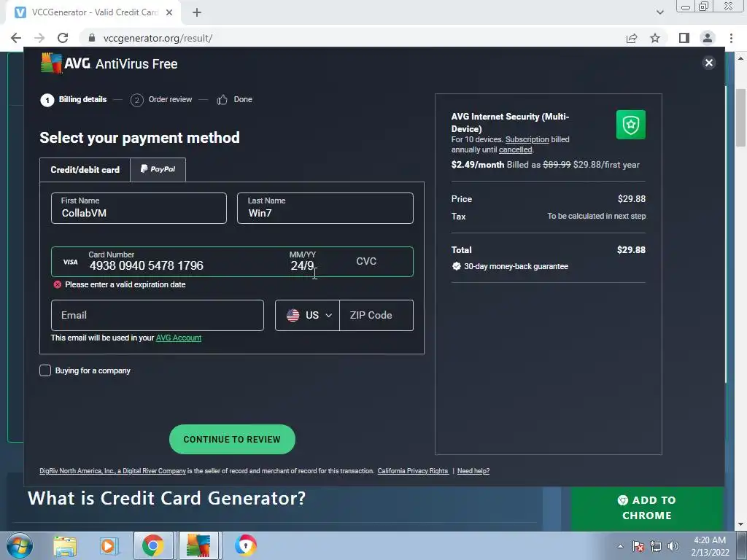Image resolution: width=747 pixels, height=560 pixels.
Task: Open the Need help? link
Action: [473, 471]
